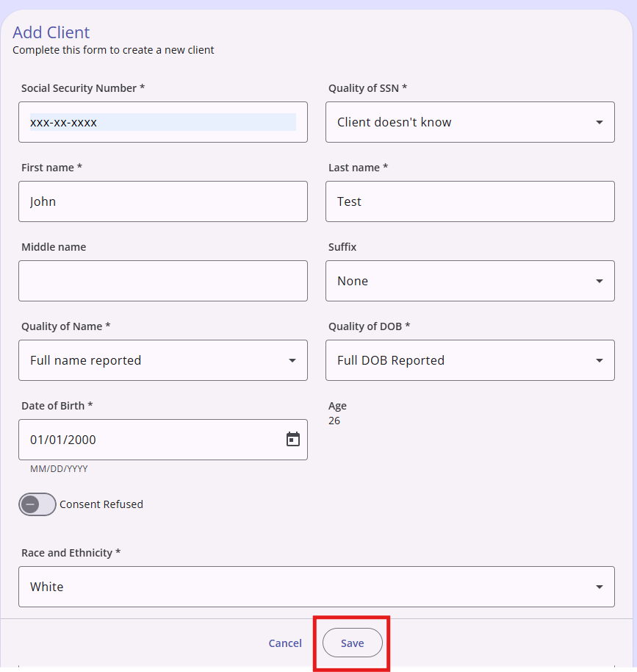Open the Race and Ethnicity dropdown

click(317, 587)
